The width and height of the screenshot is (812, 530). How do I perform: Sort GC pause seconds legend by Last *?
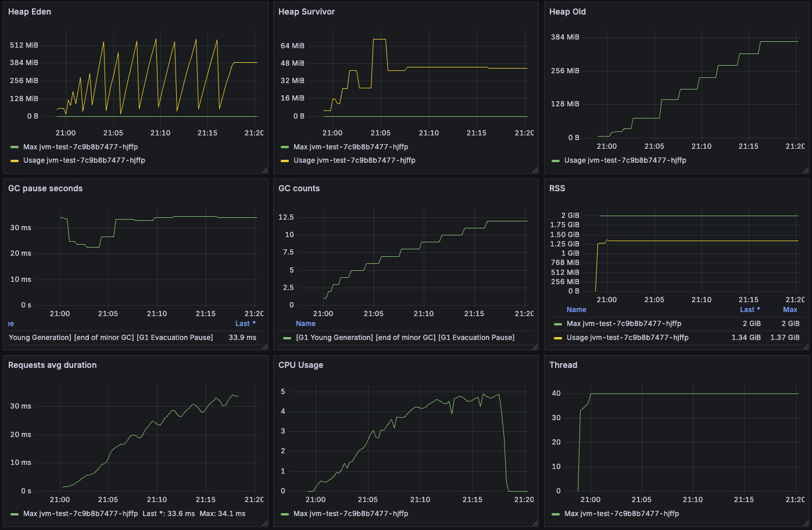245,324
